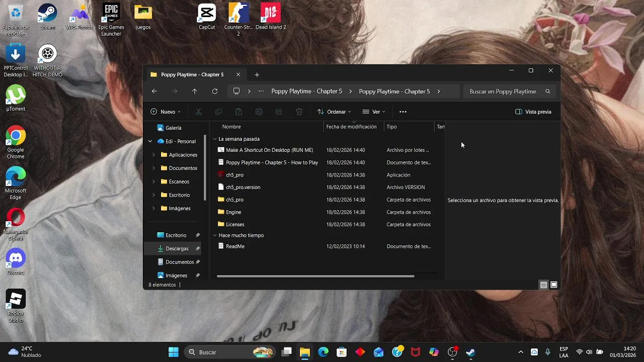
Task: Click the navigation pane vertical scrollbar
Action: tap(205, 168)
